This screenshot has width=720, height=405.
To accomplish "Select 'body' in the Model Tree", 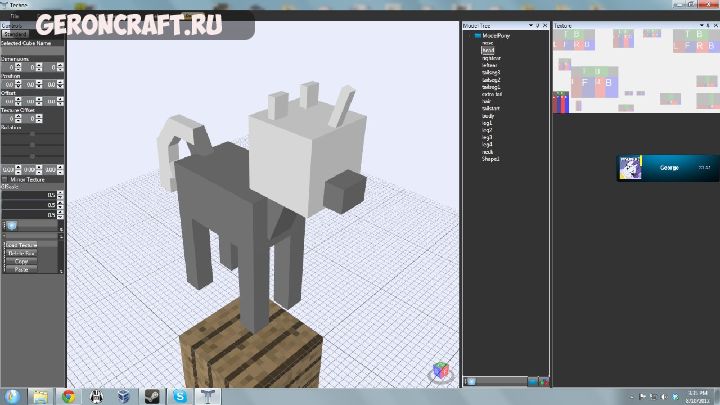I will tap(488, 116).
